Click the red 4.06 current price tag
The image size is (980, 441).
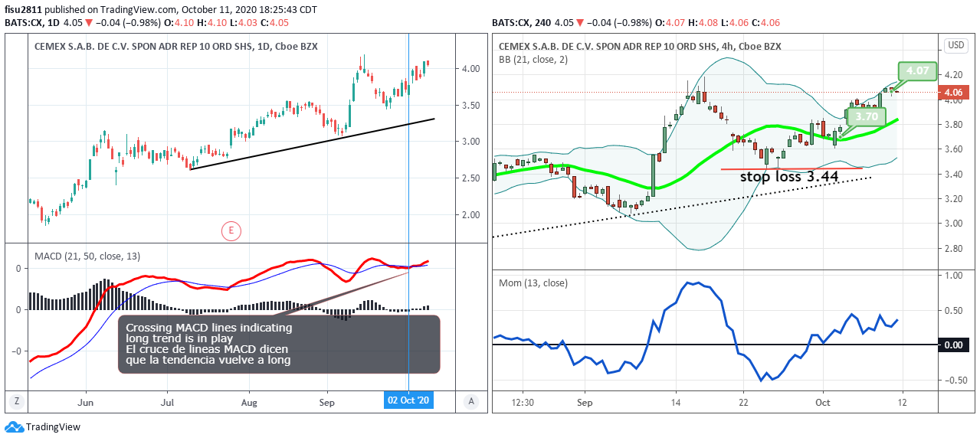coord(954,93)
